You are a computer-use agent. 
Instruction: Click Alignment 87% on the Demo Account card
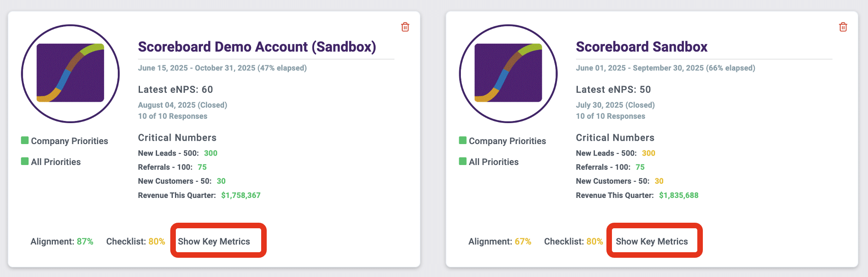click(62, 242)
